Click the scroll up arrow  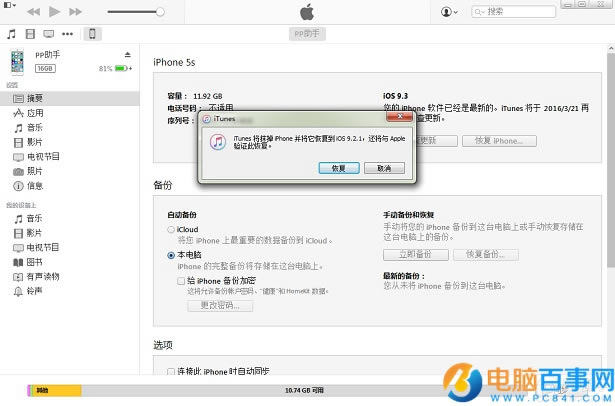tap(611, 49)
